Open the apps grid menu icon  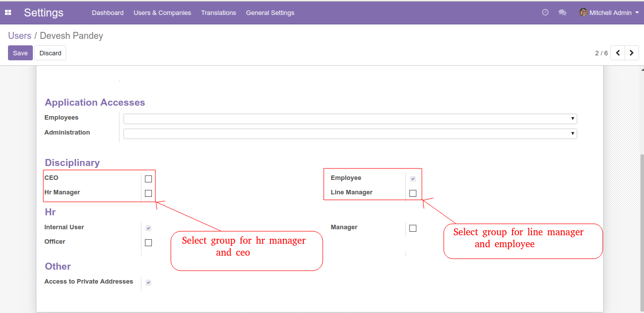(x=8, y=12)
